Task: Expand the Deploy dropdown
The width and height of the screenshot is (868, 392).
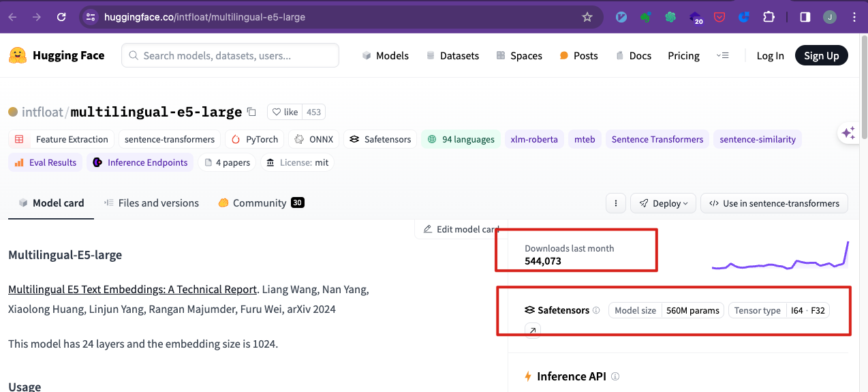Action: point(663,203)
